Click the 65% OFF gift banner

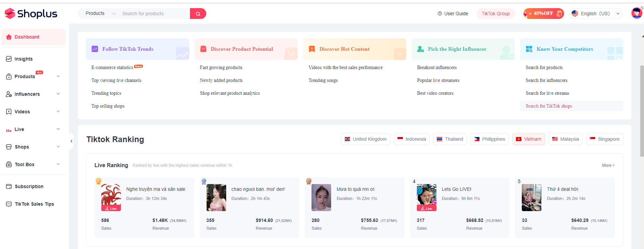point(543,14)
